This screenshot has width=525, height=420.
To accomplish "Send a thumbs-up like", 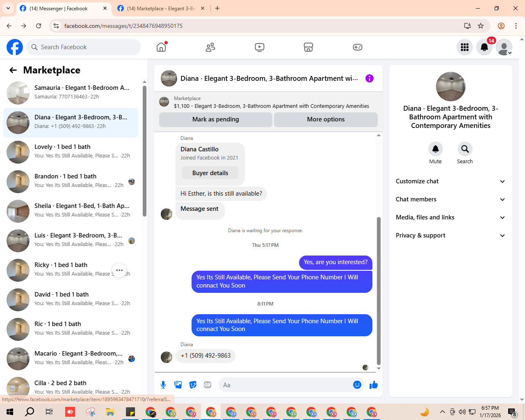I will pos(374,385).
